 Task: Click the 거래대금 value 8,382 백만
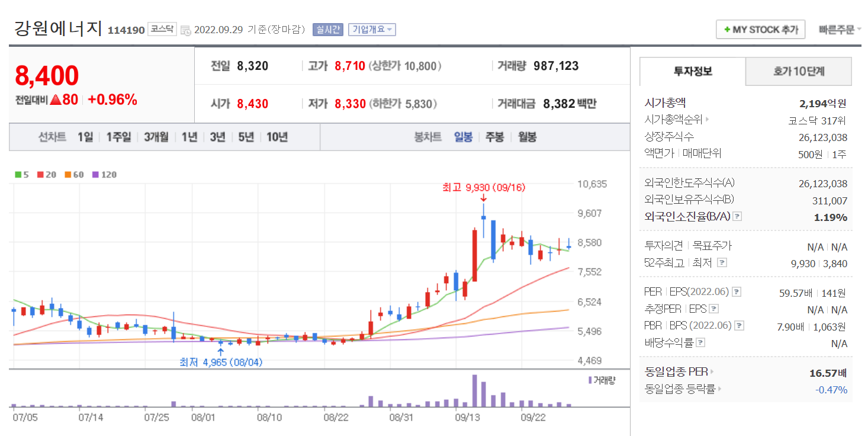570,104
